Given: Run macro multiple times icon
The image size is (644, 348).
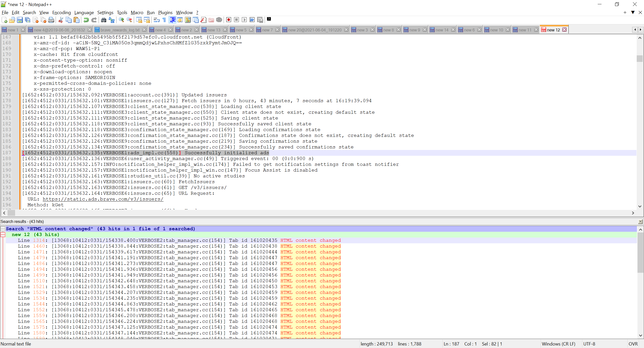Looking at the screenshot, I should 252,20.
